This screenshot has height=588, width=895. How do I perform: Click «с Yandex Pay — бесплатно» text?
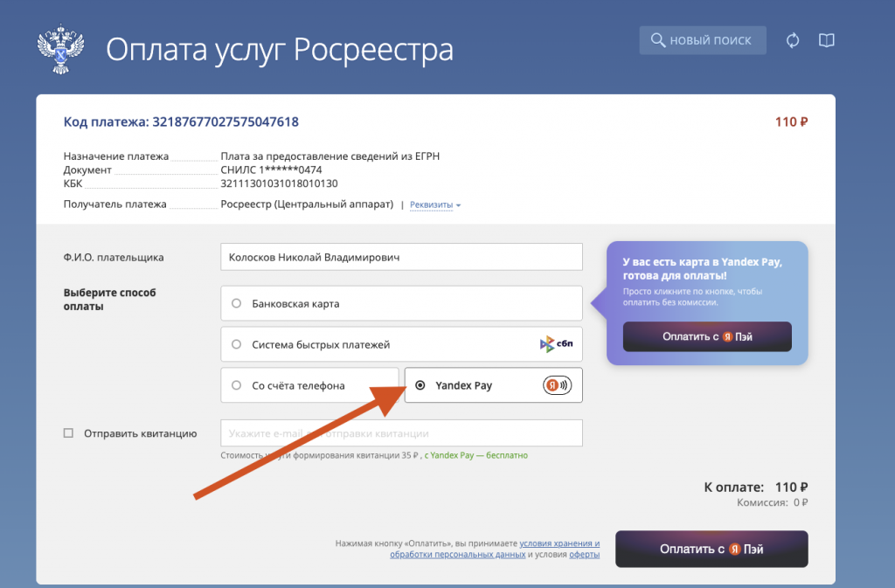pyautogui.click(x=476, y=455)
